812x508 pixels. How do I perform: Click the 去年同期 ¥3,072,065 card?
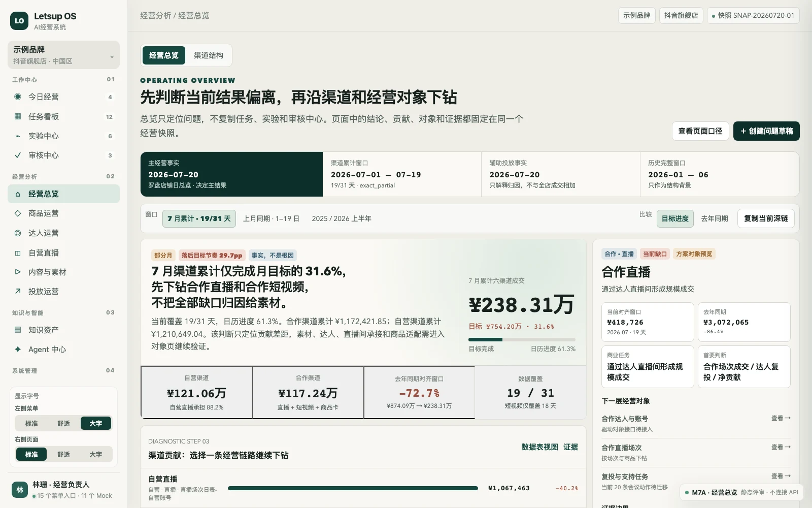[x=744, y=322]
